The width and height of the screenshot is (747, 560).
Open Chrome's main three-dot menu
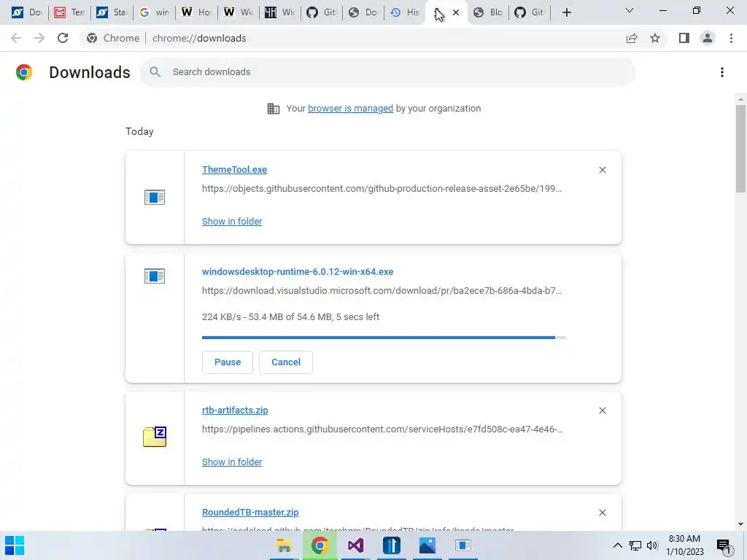(x=731, y=38)
